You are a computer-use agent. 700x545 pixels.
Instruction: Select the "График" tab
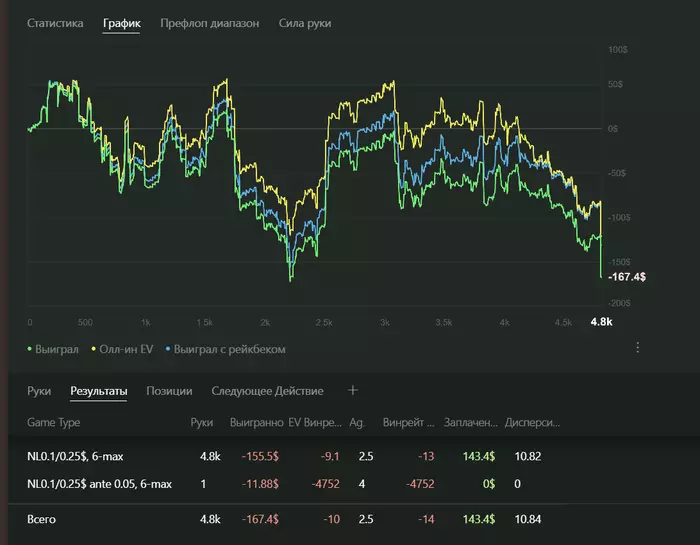pyautogui.click(x=122, y=22)
